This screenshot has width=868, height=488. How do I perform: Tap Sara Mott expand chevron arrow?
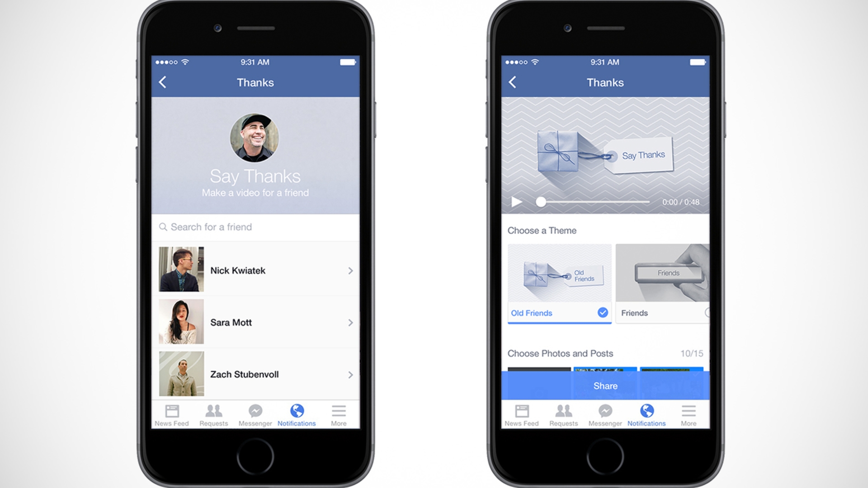351,321
